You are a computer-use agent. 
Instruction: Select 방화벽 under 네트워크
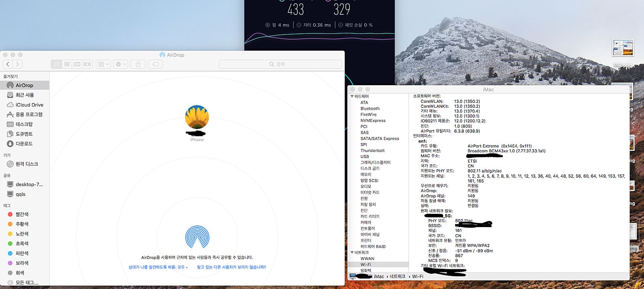pos(366,271)
